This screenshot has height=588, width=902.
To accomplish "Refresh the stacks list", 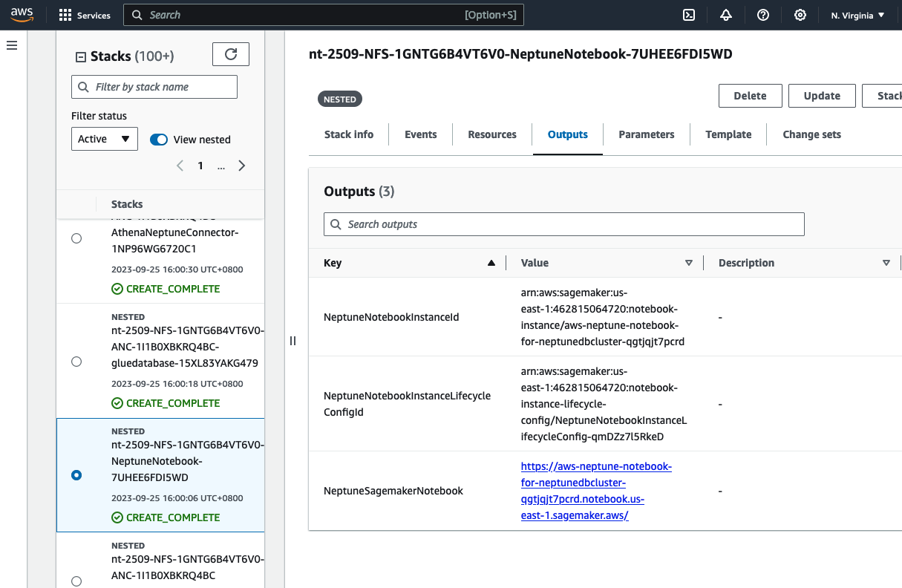I will (231, 54).
